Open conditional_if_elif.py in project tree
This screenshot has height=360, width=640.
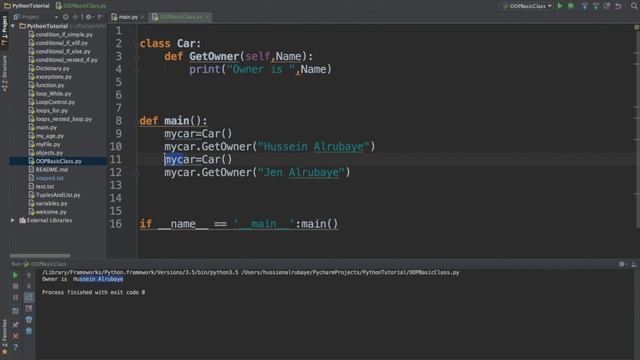tap(58, 43)
